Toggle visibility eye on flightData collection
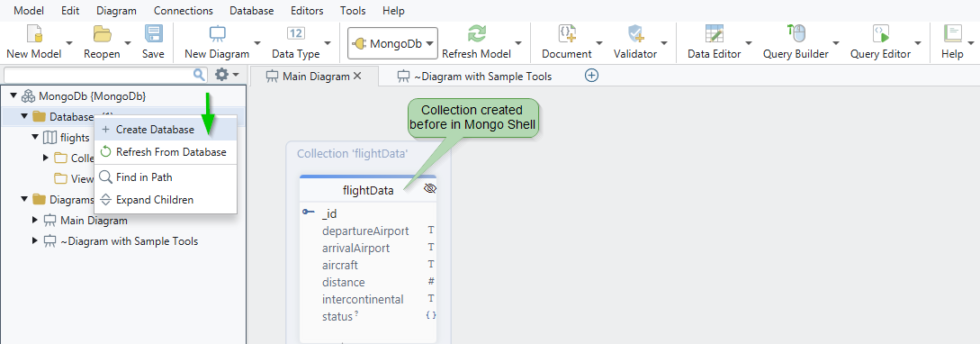980x344 pixels. [430, 188]
